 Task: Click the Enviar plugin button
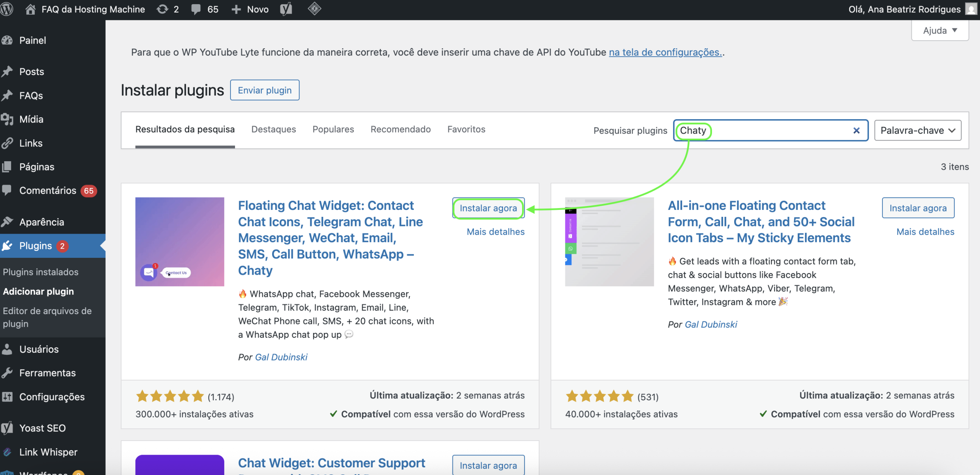tap(265, 90)
